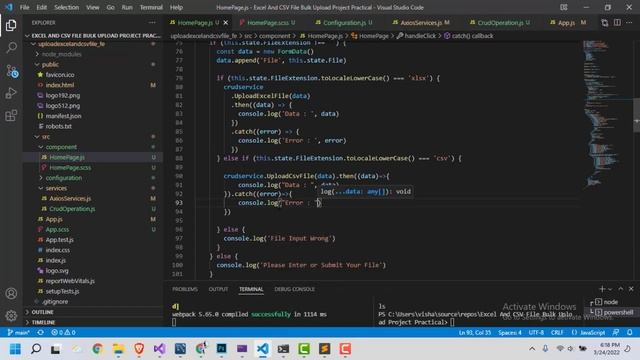Open errors and warnings count in status bar
The image size is (640, 360).
tap(63, 332)
